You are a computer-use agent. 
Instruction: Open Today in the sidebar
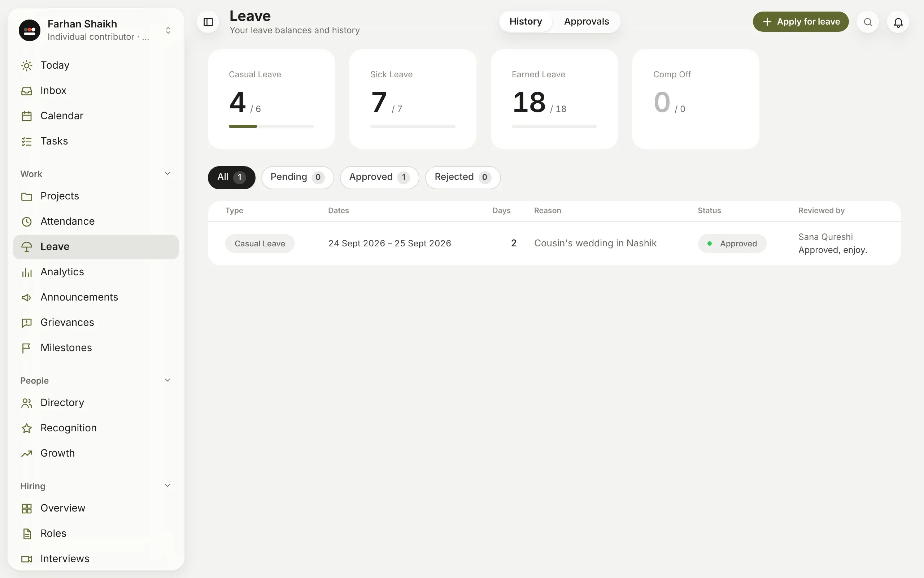tap(96, 65)
